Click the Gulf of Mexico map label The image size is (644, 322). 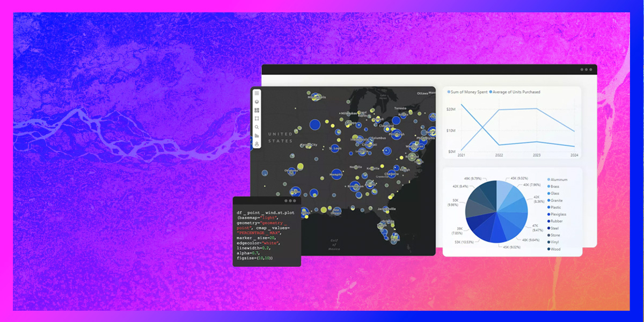click(x=334, y=245)
